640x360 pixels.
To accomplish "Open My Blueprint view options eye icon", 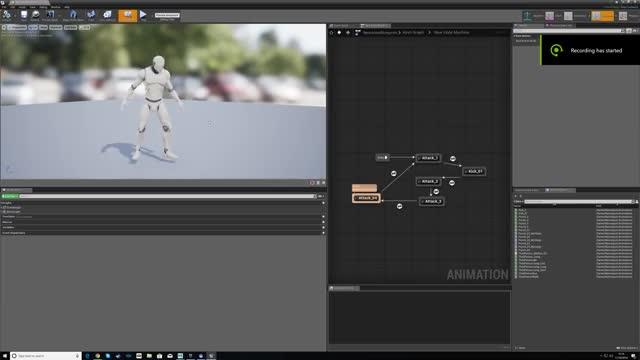I will pyautogui.click(x=321, y=196).
